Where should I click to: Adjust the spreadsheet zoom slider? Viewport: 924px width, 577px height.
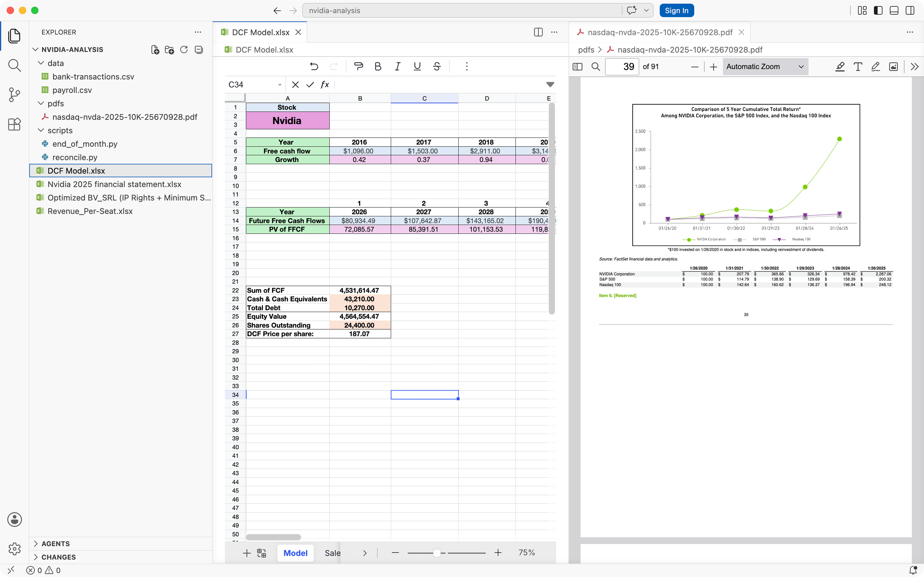(437, 553)
